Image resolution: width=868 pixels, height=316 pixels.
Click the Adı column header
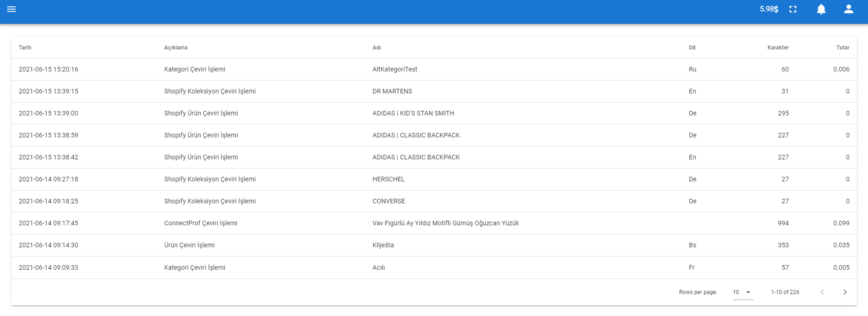[377, 48]
